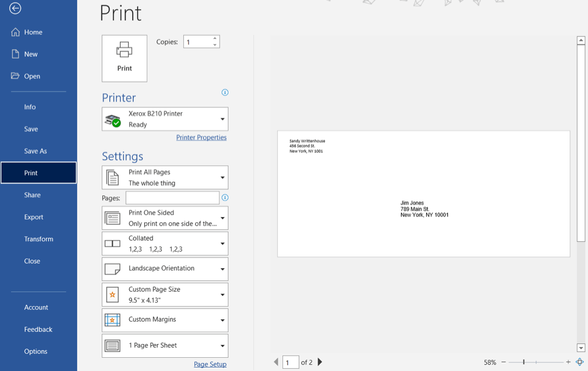Open the Print All Pages dropdown
Screen dimensions: 588x371
165,177
